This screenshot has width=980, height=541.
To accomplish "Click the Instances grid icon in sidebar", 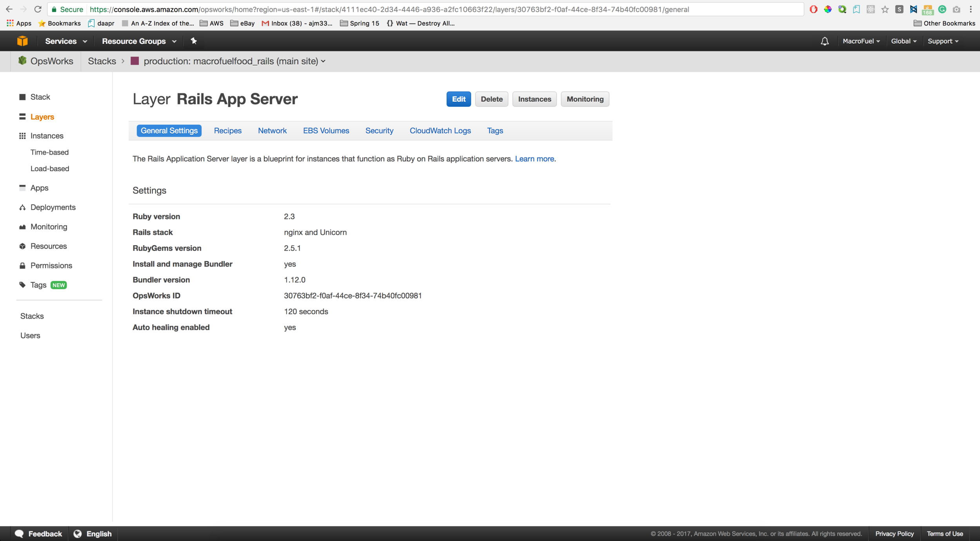I will point(22,136).
